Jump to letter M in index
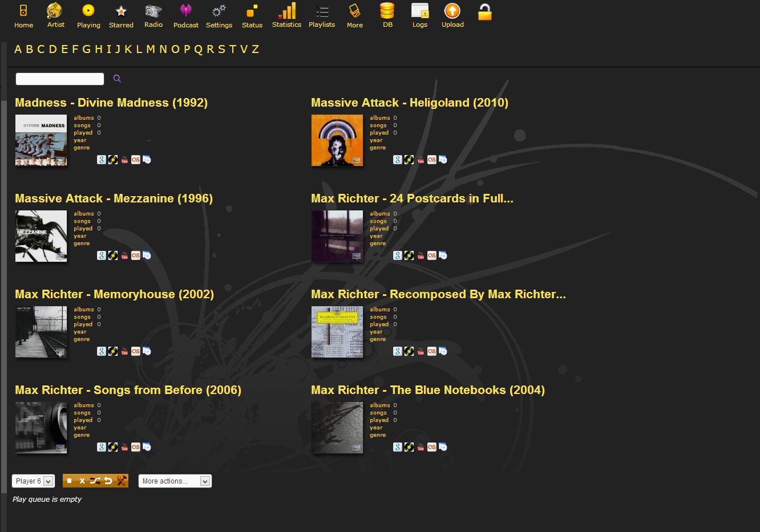 pyautogui.click(x=151, y=49)
